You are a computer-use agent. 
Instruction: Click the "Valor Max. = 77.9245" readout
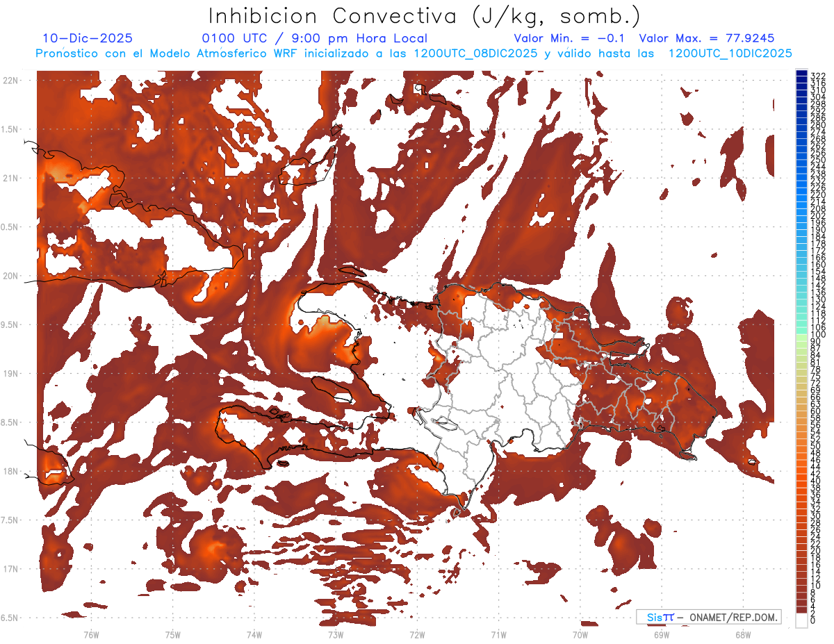pos(707,38)
